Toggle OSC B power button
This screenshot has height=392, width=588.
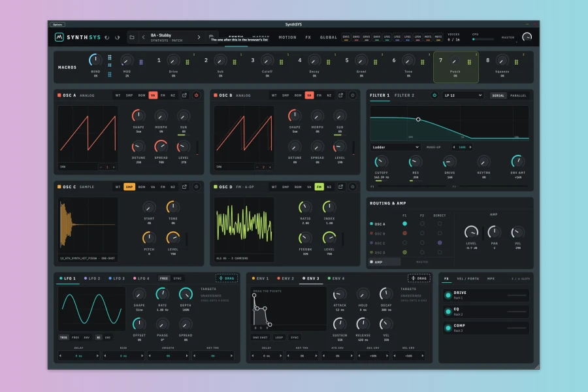[353, 95]
